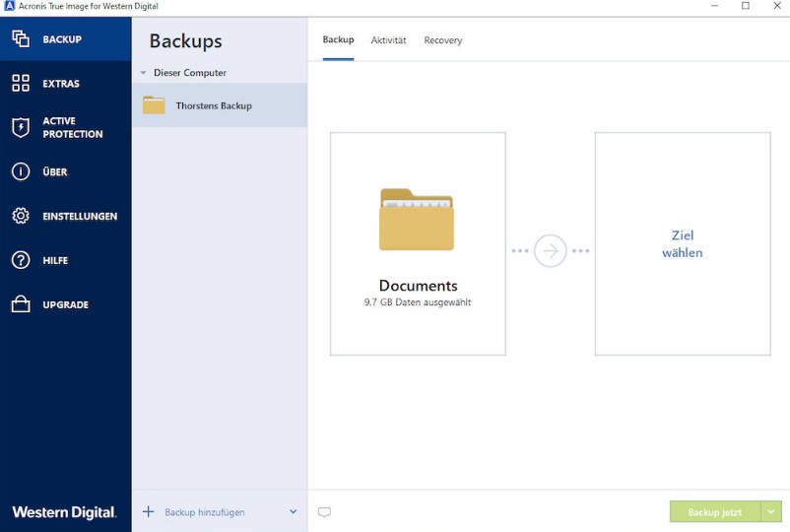This screenshot has width=790, height=532.
Task: Click the circled arrow between source and destination
Action: click(551, 250)
